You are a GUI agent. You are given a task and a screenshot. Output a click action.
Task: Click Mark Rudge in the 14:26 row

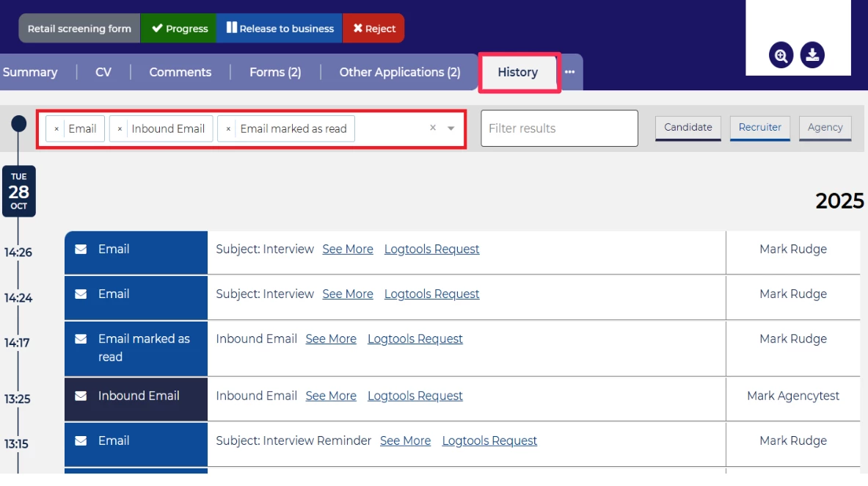(x=792, y=250)
